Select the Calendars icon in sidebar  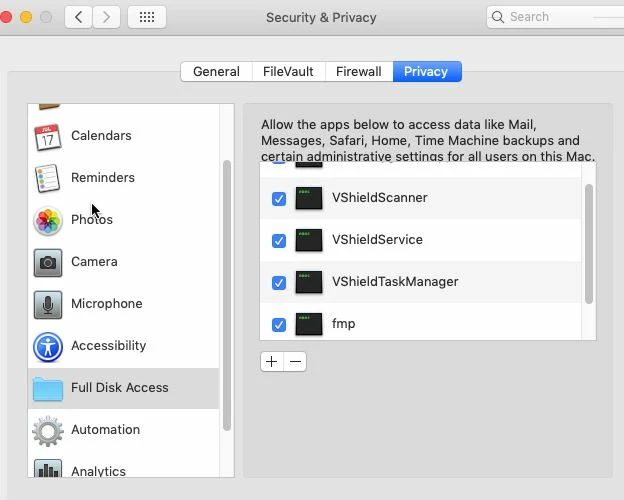pos(47,137)
